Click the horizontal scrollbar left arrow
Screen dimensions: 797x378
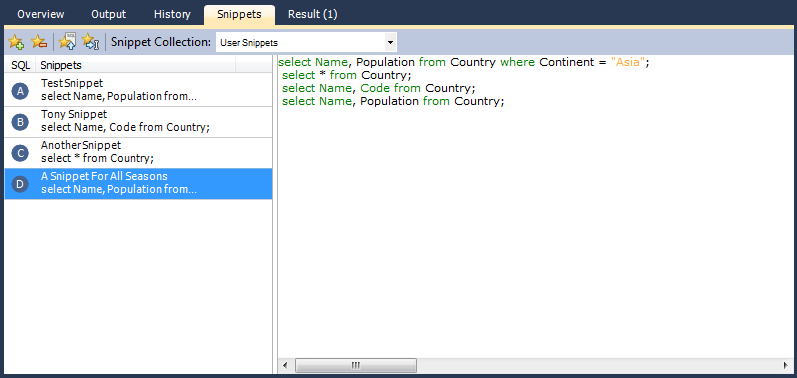[x=285, y=365]
